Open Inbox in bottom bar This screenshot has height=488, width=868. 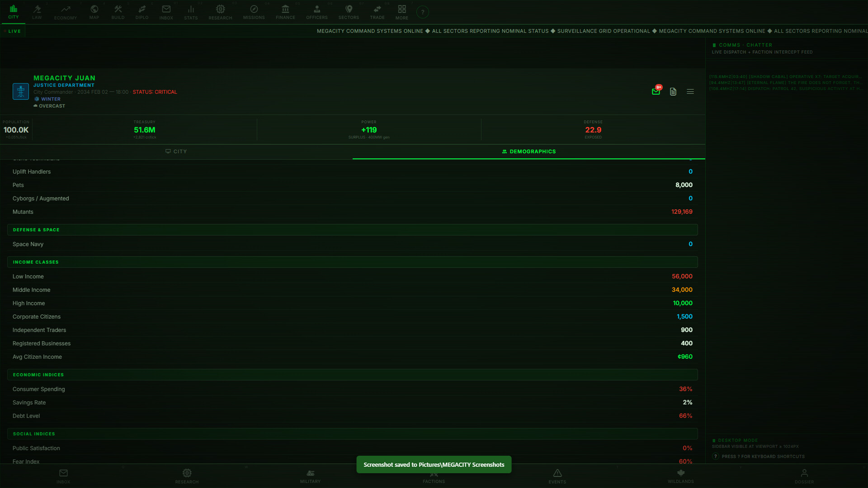click(x=63, y=476)
